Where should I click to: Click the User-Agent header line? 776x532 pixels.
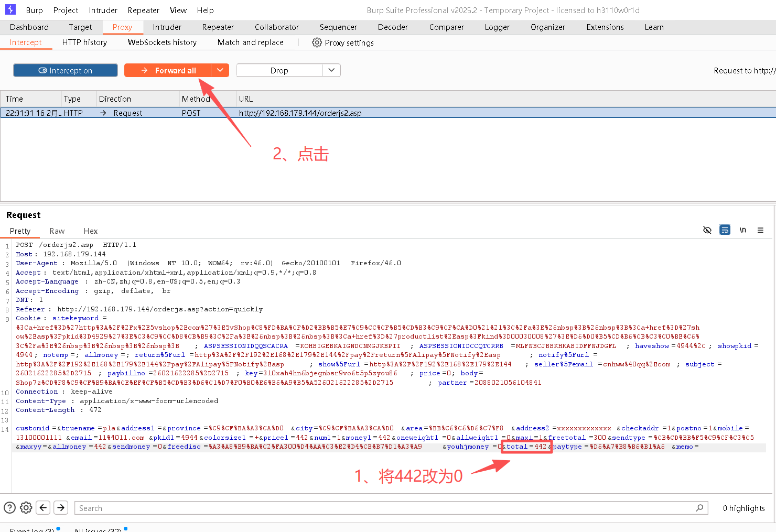click(208, 263)
